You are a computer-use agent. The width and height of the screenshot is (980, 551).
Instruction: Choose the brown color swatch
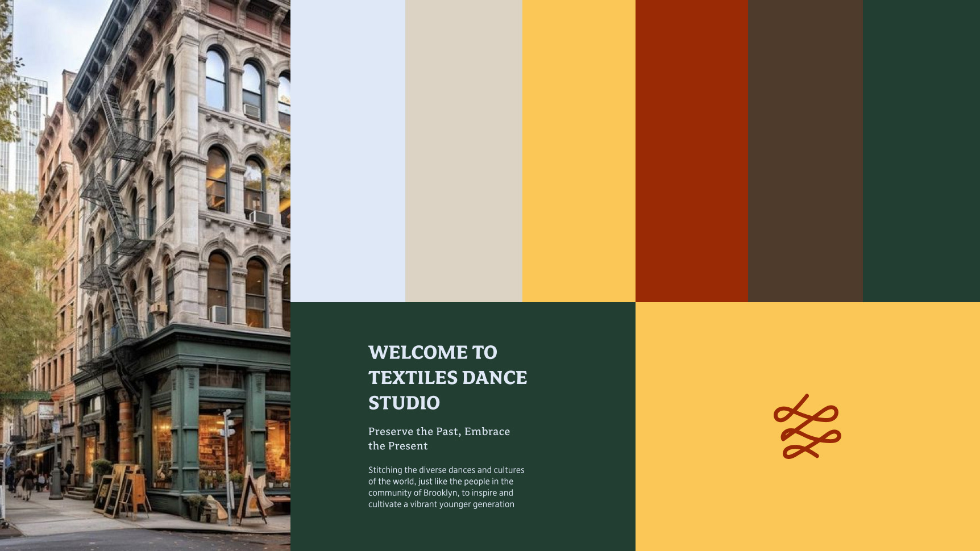pos(805,151)
